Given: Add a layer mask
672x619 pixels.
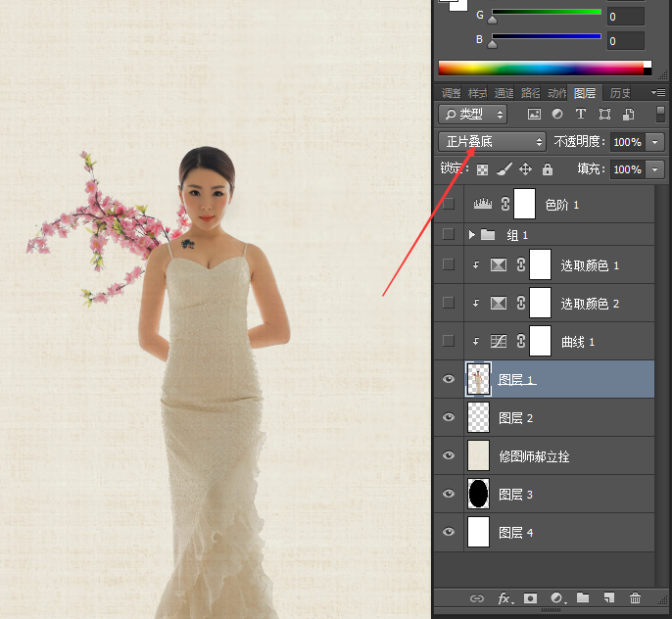Looking at the screenshot, I should pos(530,598).
